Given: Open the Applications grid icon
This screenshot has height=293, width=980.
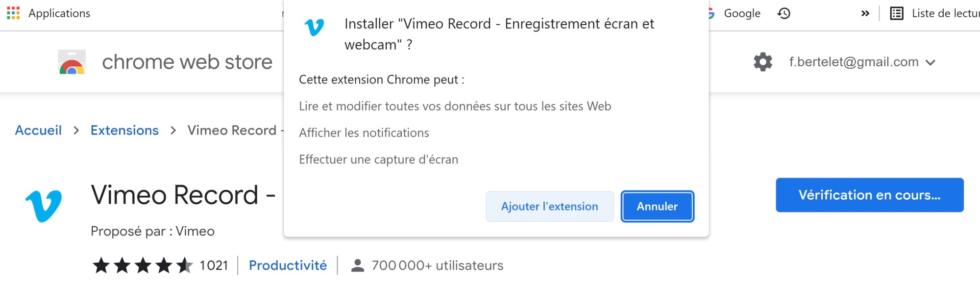Looking at the screenshot, I should click(13, 13).
